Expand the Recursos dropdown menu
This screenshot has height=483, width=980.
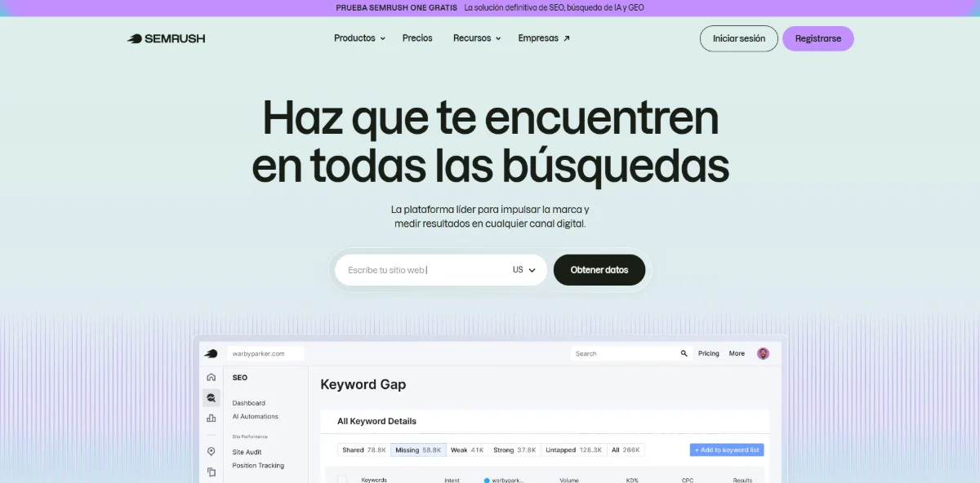pos(477,38)
